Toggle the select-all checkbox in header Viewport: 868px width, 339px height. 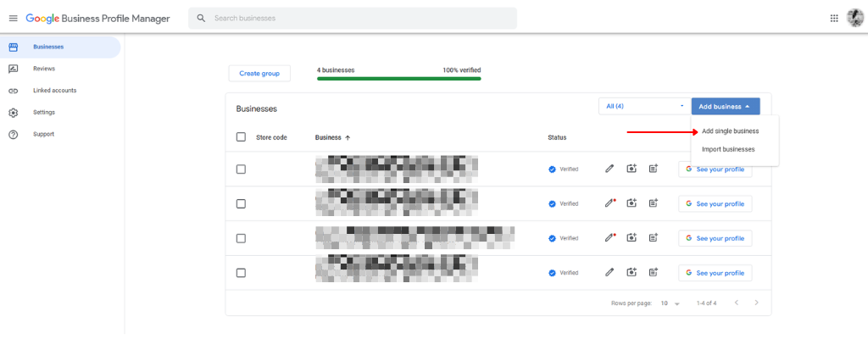coord(241,136)
